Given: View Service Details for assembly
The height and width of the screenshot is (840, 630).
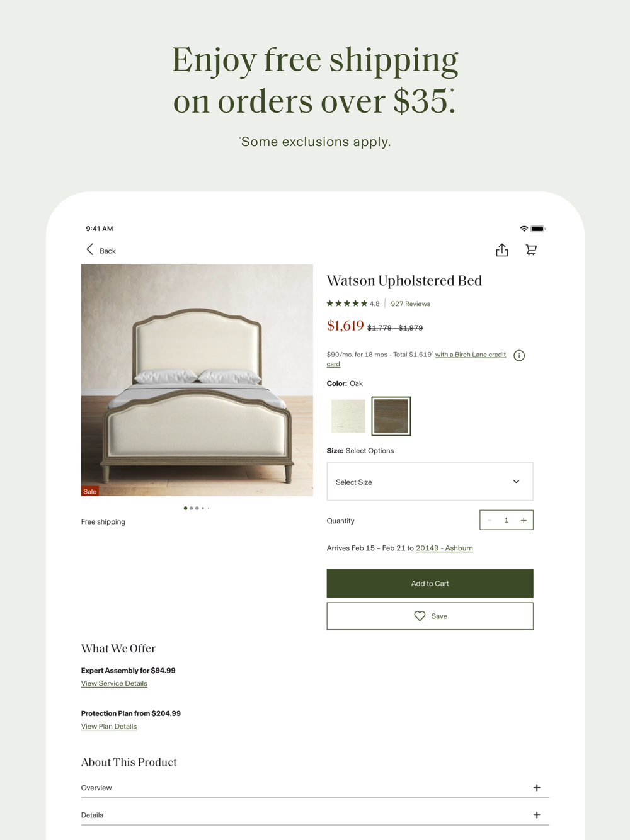Looking at the screenshot, I should click(114, 683).
